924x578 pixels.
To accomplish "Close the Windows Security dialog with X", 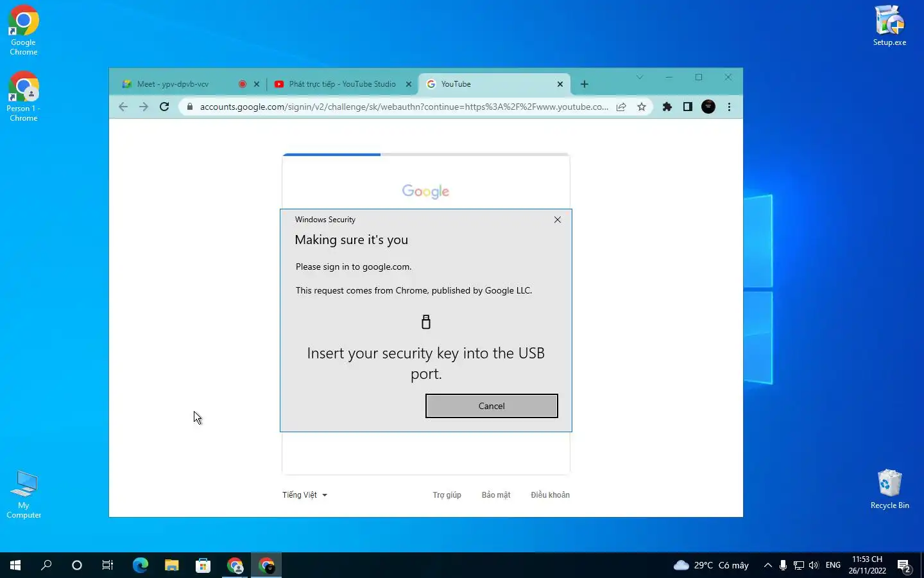I will coord(558,220).
